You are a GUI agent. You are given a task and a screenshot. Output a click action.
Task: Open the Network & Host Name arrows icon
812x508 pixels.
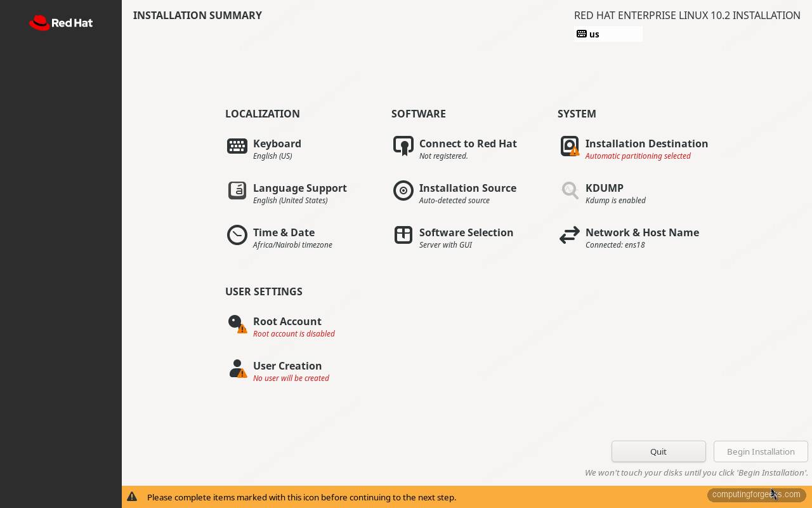point(570,235)
